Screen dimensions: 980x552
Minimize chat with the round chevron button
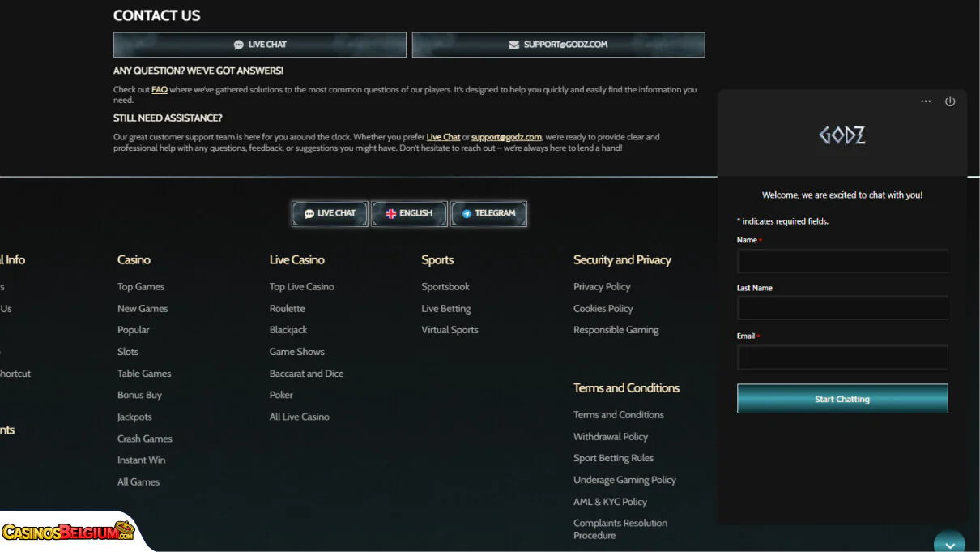[949, 545]
